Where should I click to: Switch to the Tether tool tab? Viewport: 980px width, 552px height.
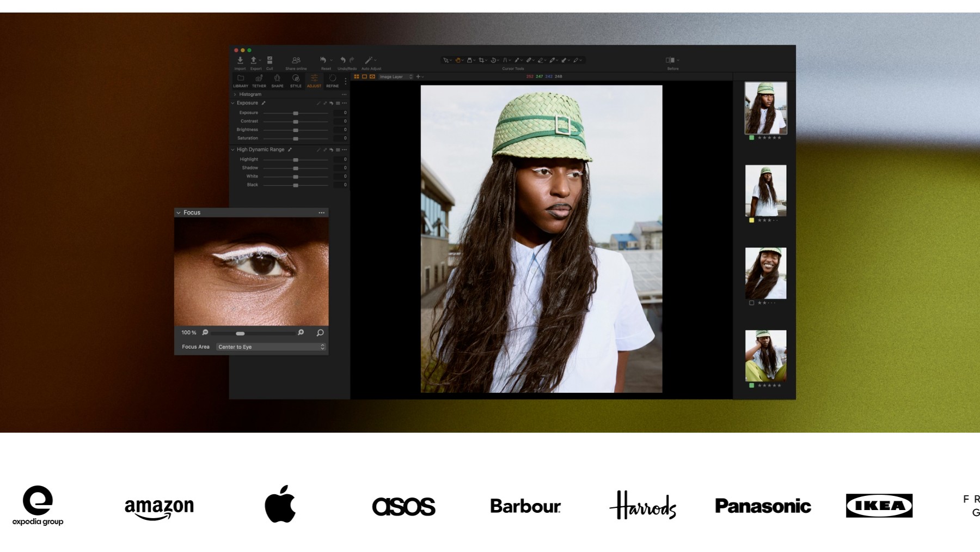(x=259, y=81)
